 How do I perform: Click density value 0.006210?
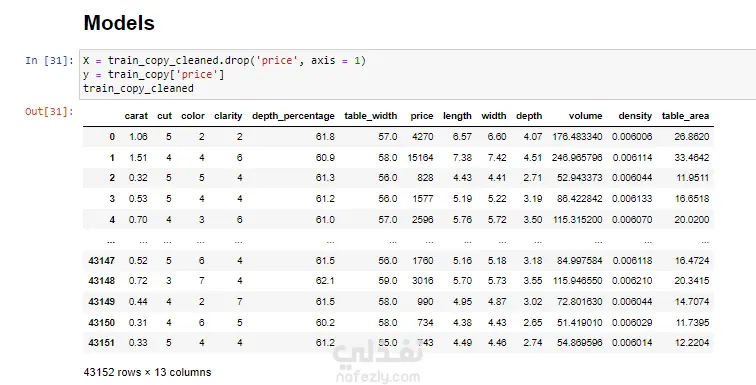point(632,281)
